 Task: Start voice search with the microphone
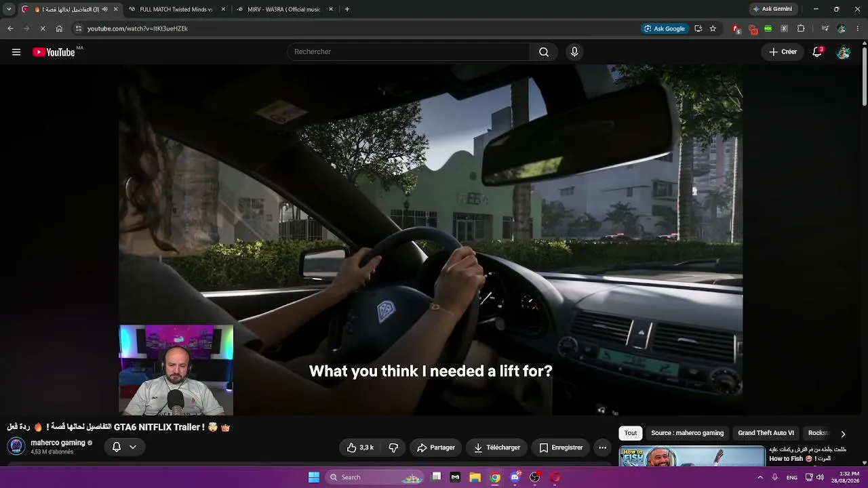[x=574, y=52]
